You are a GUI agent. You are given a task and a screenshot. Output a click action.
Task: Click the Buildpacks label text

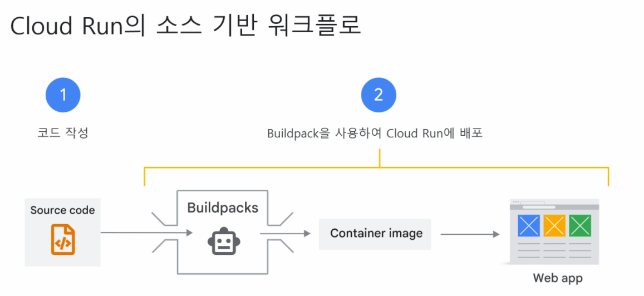point(223,208)
